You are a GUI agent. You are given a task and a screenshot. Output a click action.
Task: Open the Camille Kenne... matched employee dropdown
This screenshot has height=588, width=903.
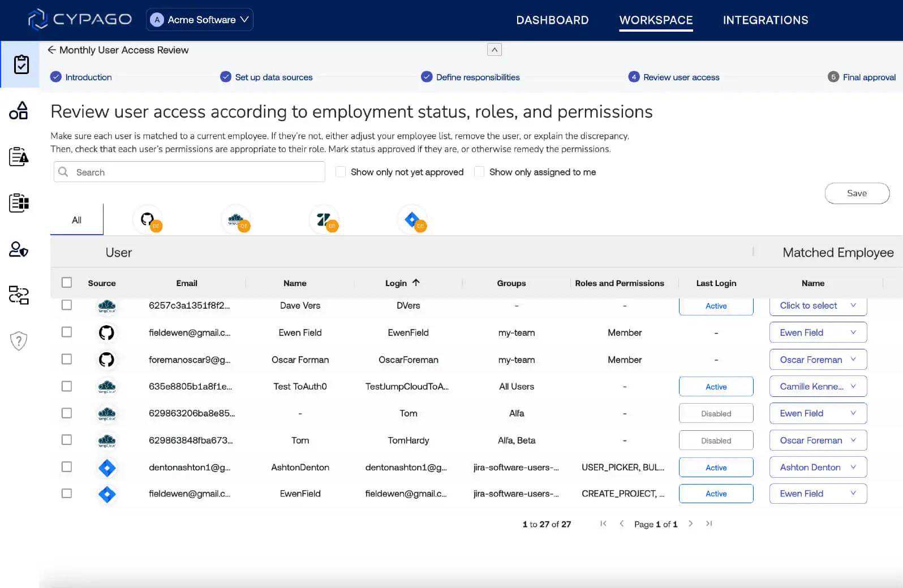click(x=818, y=387)
